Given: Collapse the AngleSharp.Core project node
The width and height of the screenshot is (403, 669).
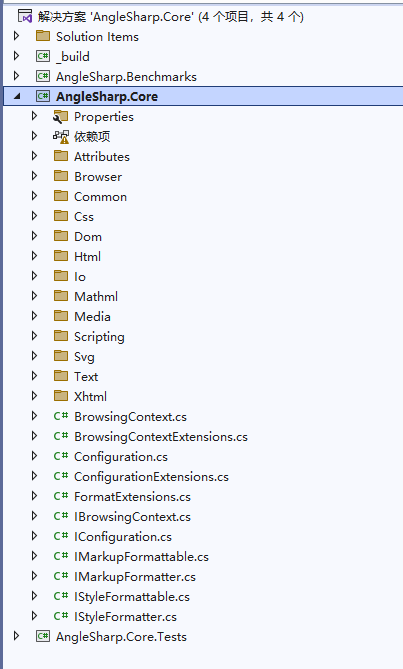Looking at the screenshot, I should pos(17,97).
